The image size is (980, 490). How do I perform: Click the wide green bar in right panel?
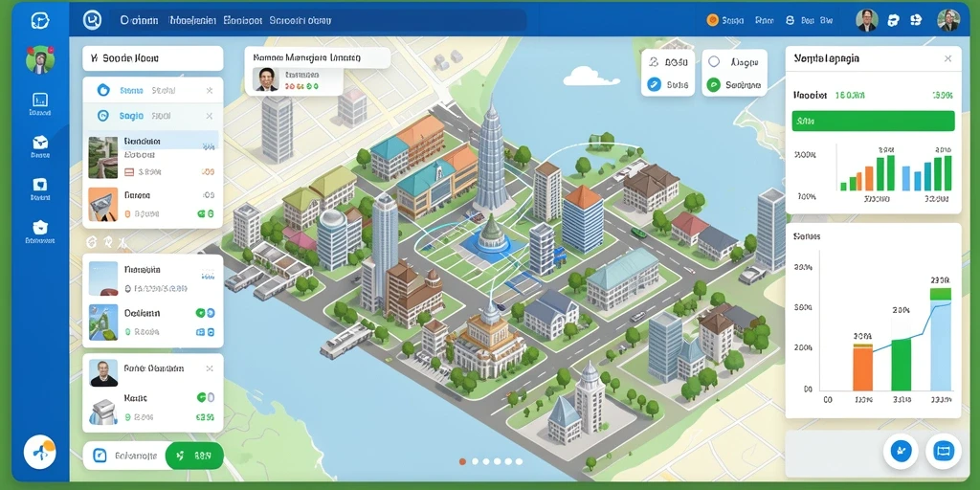(873, 122)
